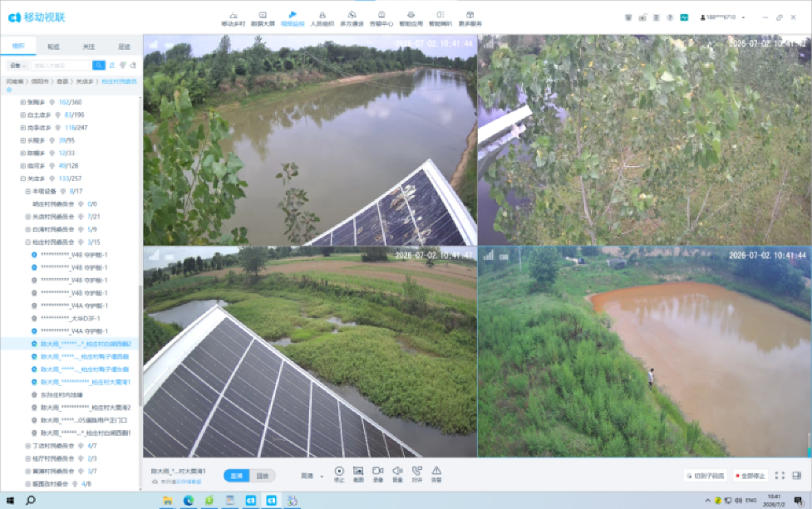This screenshot has height=509, width=812.
Task: Open the 对讲 intercom phone icon
Action: pyautogui.click(x=417, y=473)
